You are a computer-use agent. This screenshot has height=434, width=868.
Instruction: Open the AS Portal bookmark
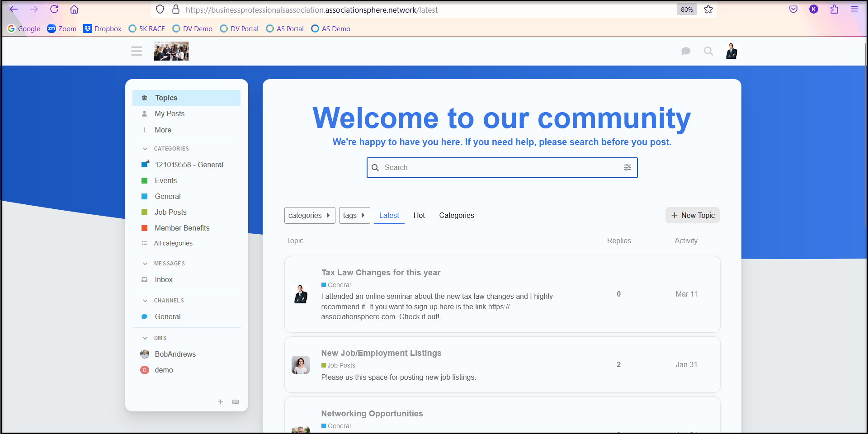pyautogui.click(x=285, y=28)
